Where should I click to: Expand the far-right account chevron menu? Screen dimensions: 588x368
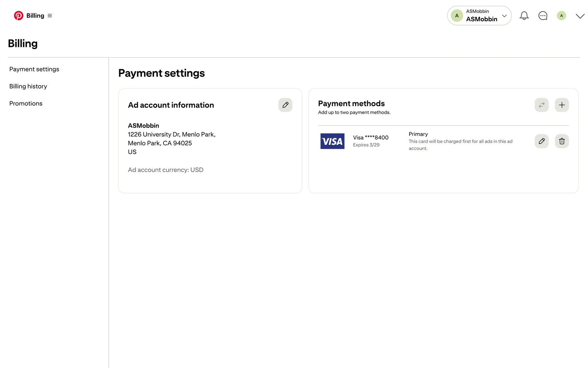580,16
